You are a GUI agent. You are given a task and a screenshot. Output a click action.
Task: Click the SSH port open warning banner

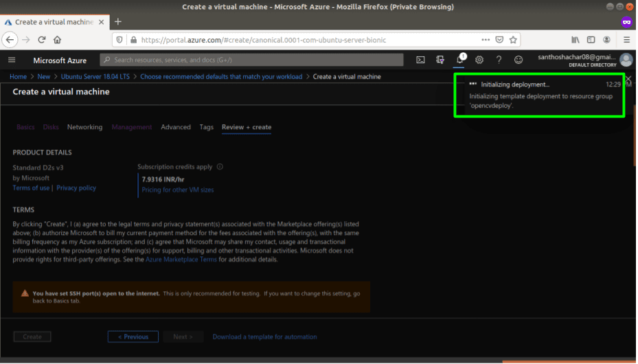[191, 297]
